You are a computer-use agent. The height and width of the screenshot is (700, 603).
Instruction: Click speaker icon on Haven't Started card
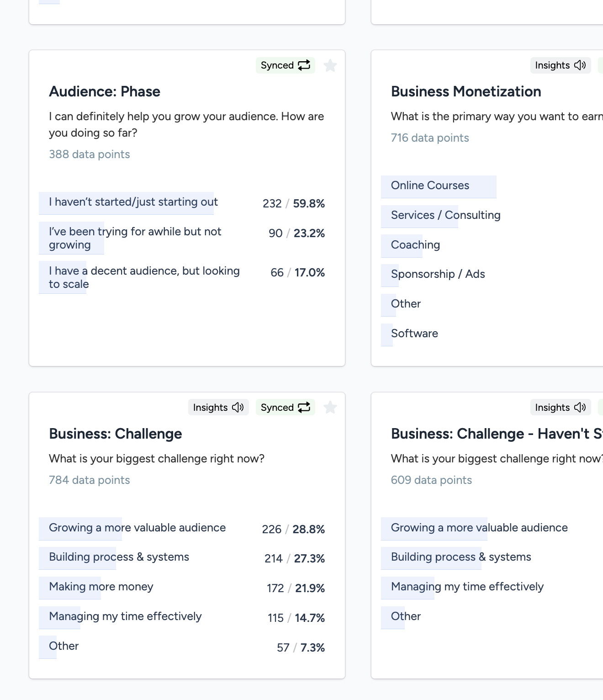click(580, 407)
